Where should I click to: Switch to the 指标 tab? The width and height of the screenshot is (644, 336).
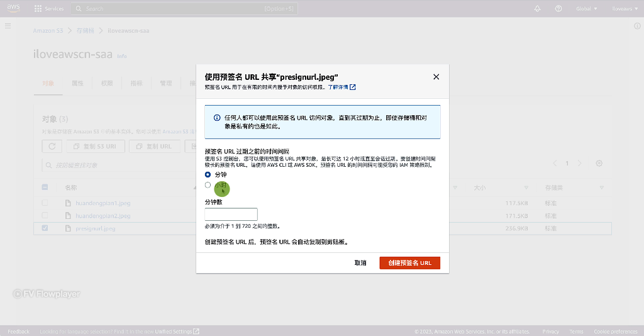coord(136,84)
